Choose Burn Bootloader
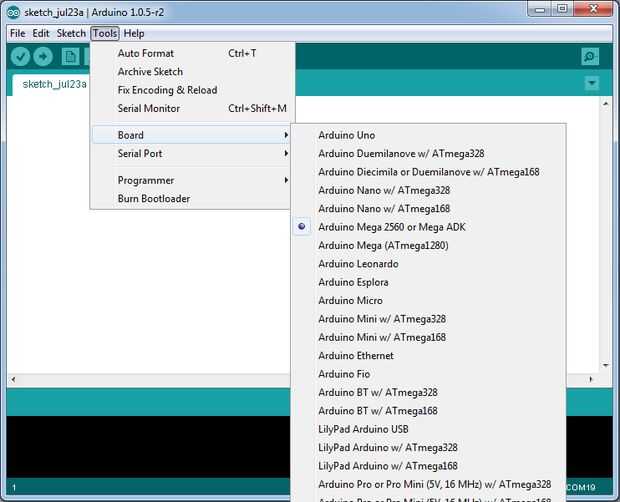The image size is (620, 502). (x=192, y=198)
